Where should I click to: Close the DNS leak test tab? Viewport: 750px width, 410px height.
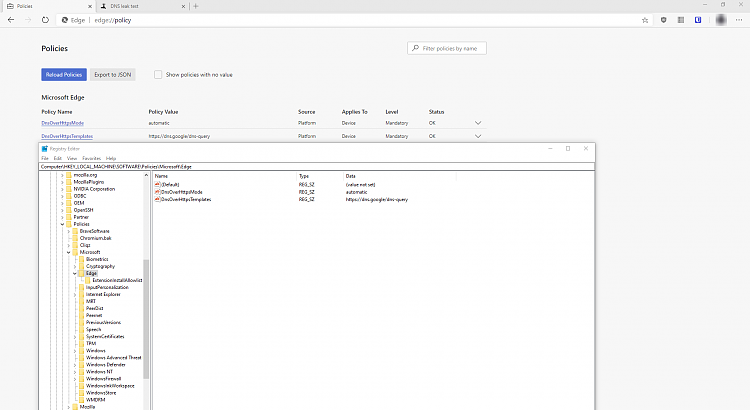pyautogui.click(x=183, y=6)
